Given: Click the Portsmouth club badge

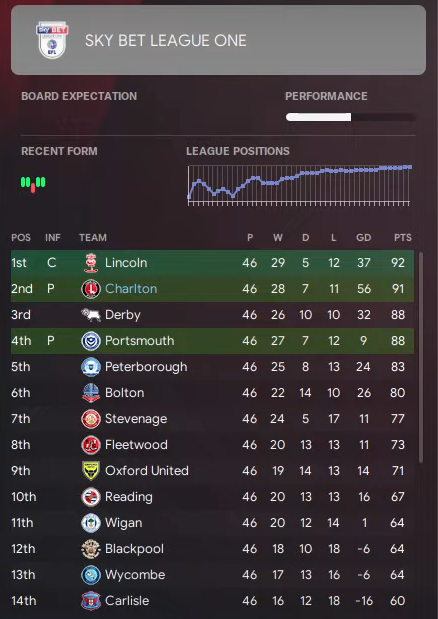Looking at the screenshot, I should coord(91,341).
